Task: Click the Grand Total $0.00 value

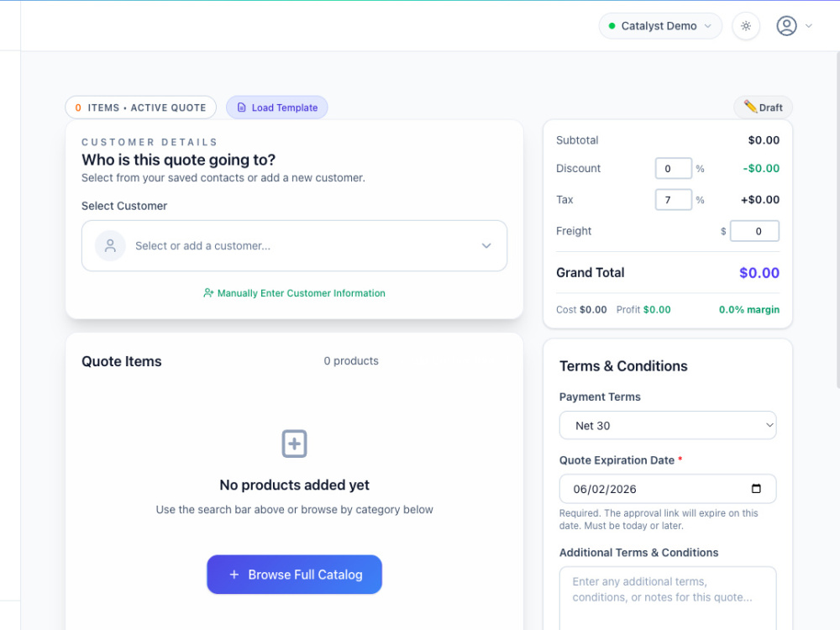Action: coord(759,273)
